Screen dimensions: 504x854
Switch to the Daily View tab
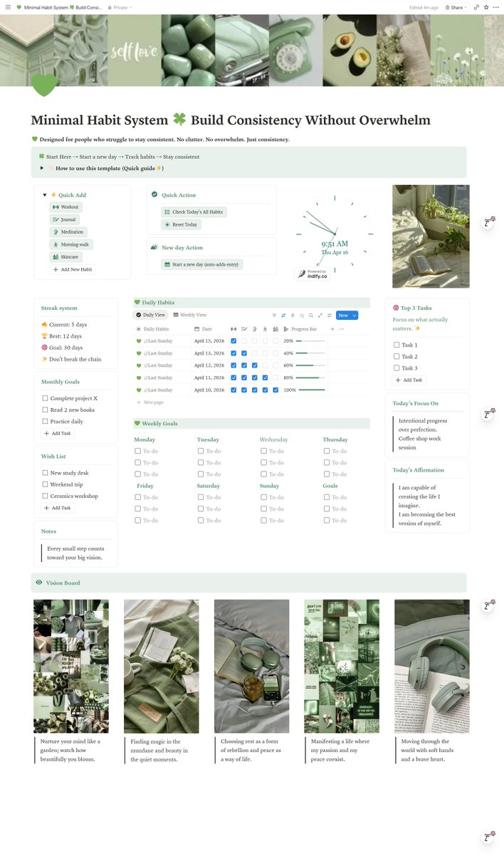point(151,315)
